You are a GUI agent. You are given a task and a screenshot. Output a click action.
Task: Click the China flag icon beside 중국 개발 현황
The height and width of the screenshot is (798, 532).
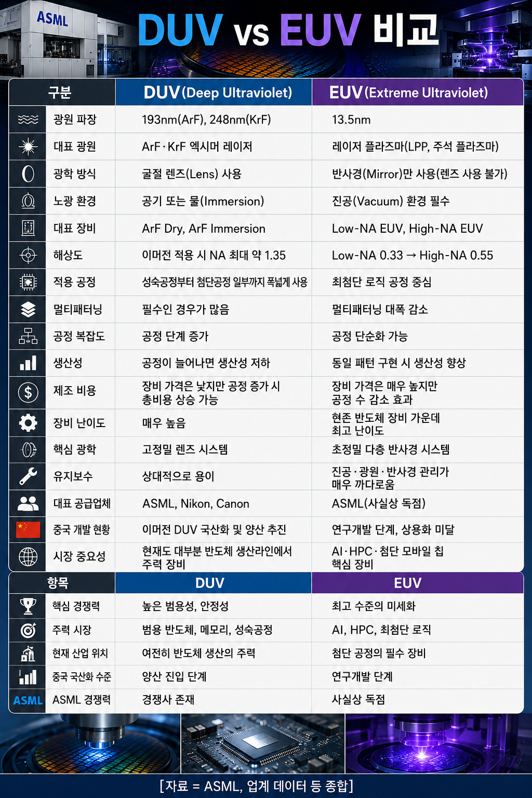tap(28, 529)
